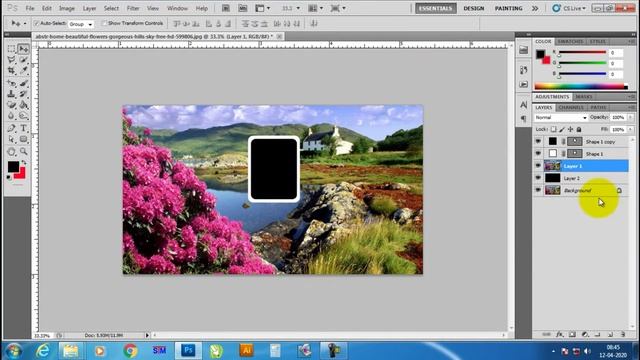Select the Crop tool
The height and width of the screenshot is (360, 640).
pyautogui.click(x=11, y=71)
